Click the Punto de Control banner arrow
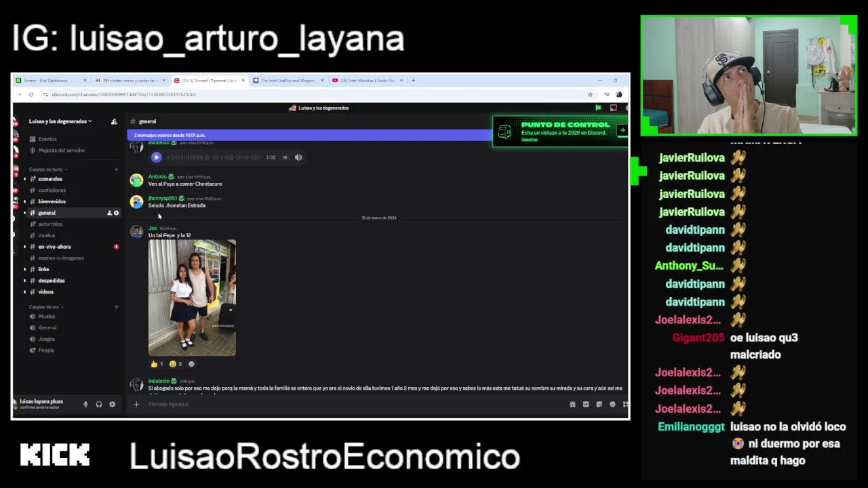The width and height of the screenshot is (868, 488). pos(622,130)
